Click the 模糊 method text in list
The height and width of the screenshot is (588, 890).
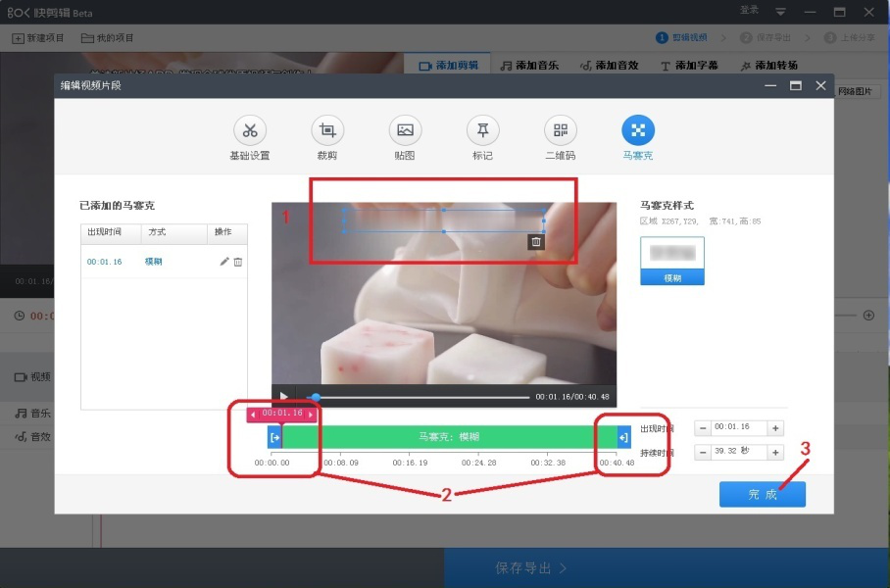point(153,262)
